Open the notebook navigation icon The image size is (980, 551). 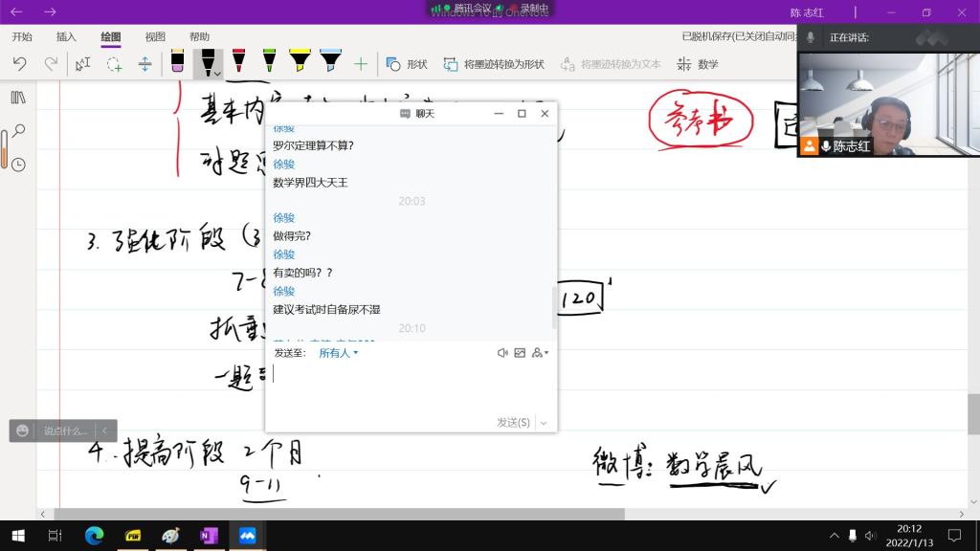[x=17, y=98]
